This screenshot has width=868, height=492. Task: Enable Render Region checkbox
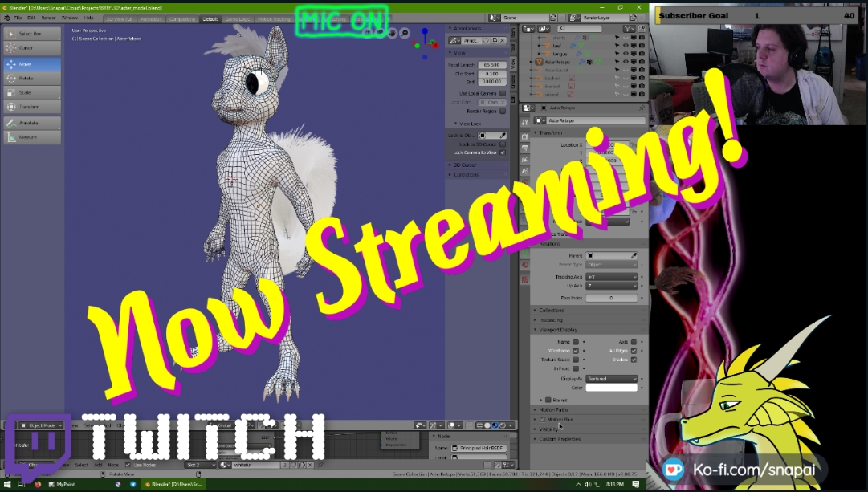(x=503, y=112)
